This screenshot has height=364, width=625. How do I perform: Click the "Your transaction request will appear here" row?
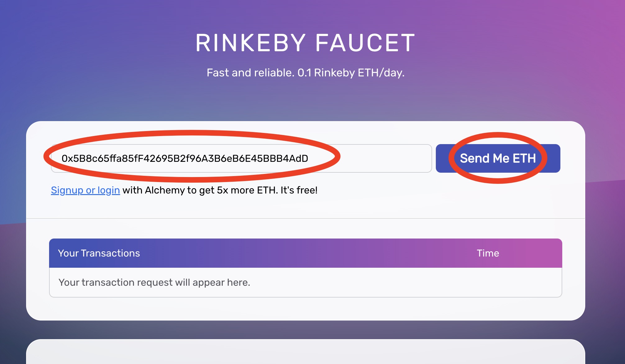click(154, 282)
